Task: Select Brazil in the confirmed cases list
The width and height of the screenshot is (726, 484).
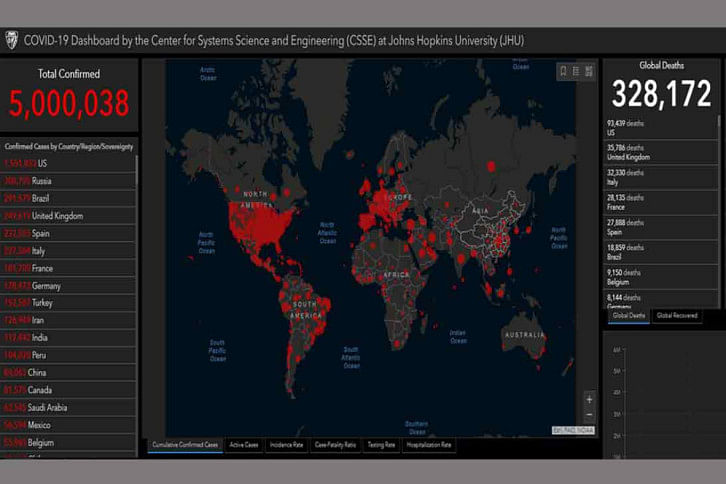Action: point(68,198)
